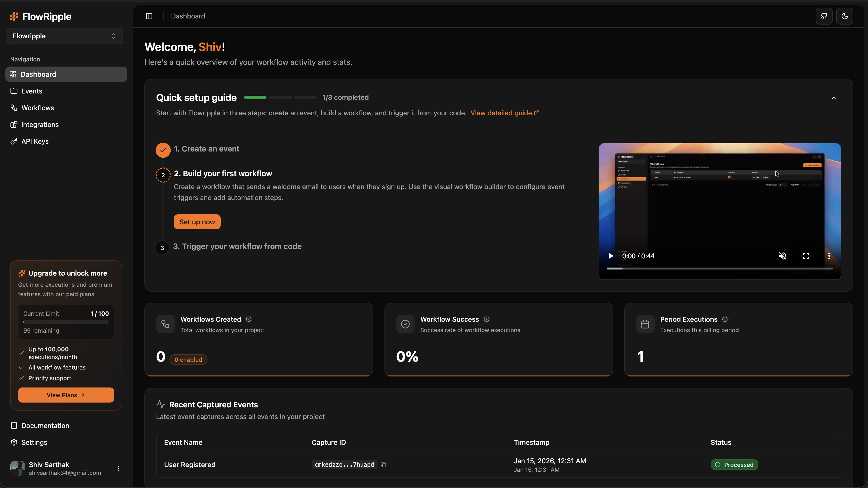Click the Period Executions calendar icon
The height and width of the screenshot is (488, 868).
click(x=645, y=324)
